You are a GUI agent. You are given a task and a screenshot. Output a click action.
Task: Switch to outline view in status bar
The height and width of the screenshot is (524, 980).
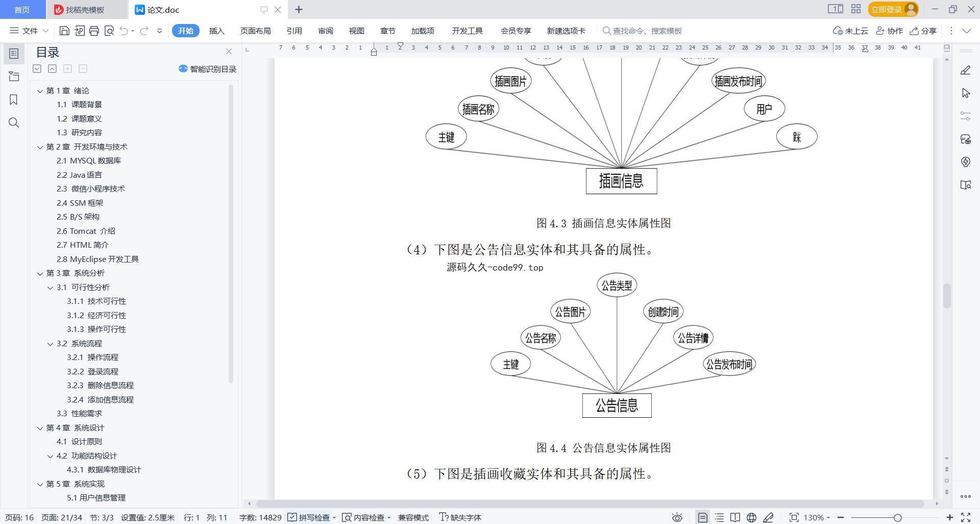click(719, 517)
